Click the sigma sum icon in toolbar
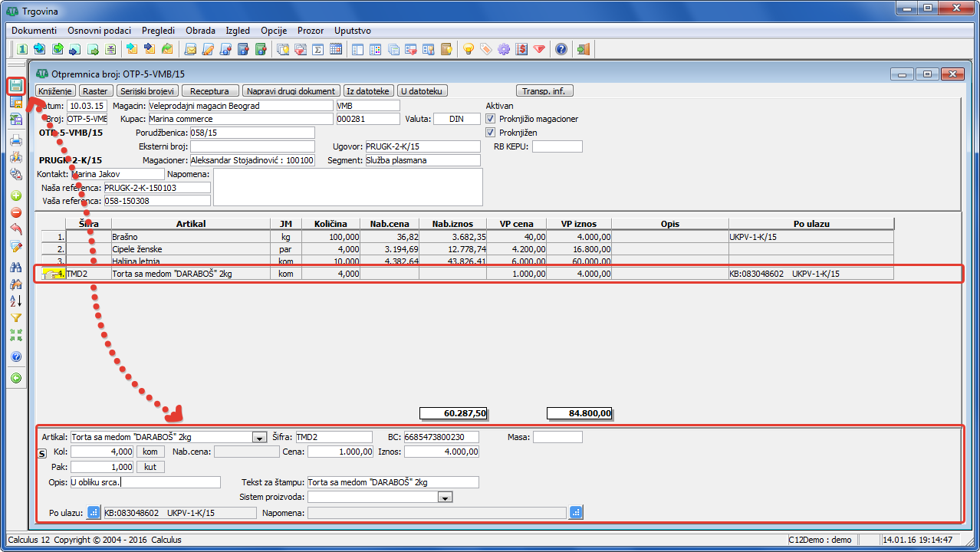 (317, 50)
